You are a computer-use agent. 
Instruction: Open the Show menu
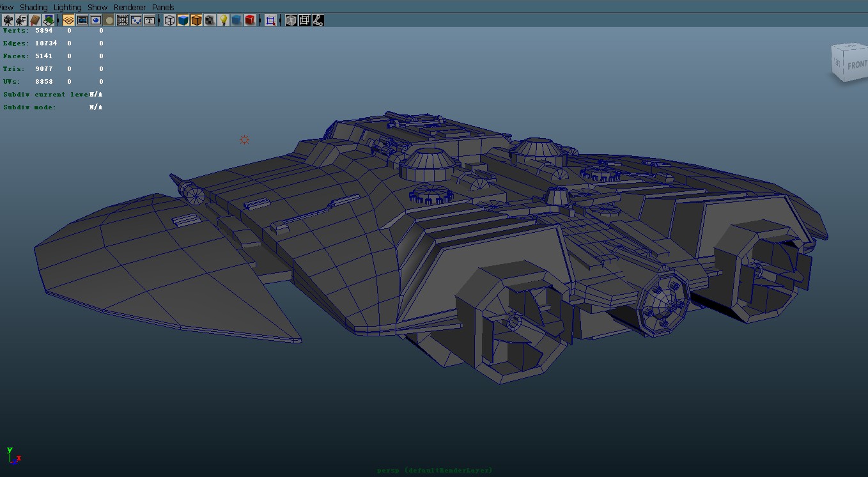pos(98,7)
